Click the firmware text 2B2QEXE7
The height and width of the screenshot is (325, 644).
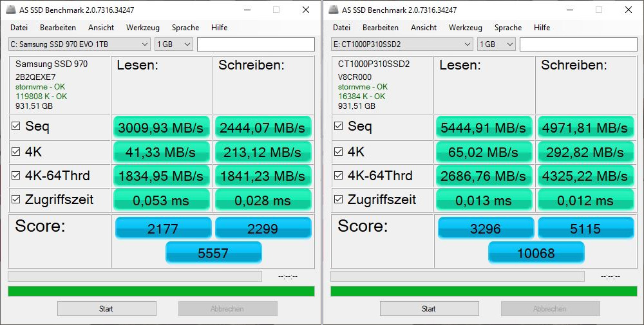(35, 77)
